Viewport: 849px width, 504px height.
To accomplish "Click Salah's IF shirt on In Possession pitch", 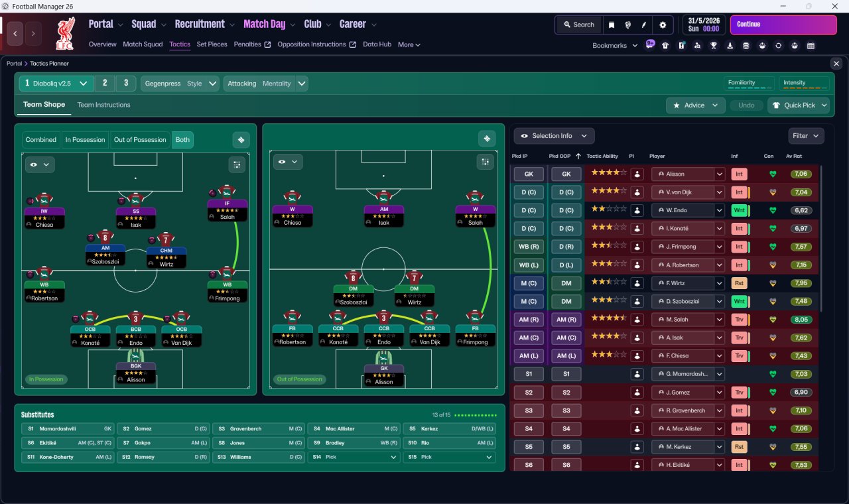I will 228,192.
